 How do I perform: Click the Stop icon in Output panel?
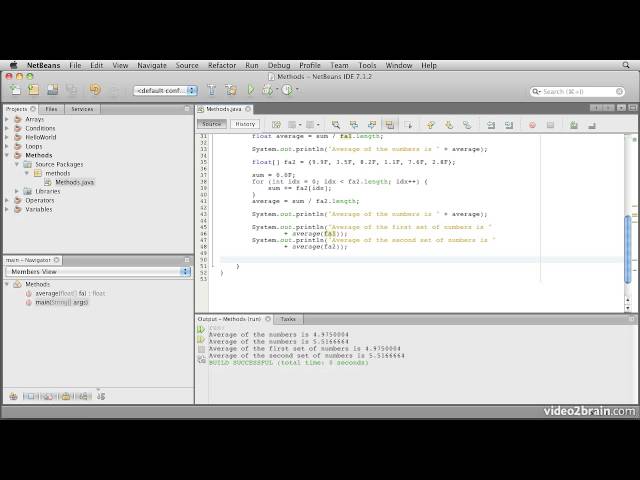coord(201,349)
